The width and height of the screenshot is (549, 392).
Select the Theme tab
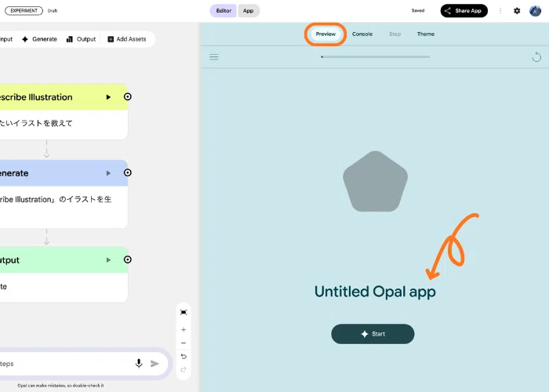(426, 34)
